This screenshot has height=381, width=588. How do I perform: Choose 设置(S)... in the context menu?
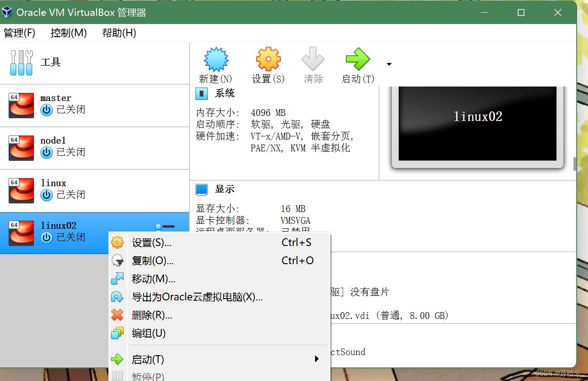coord(220,243)
